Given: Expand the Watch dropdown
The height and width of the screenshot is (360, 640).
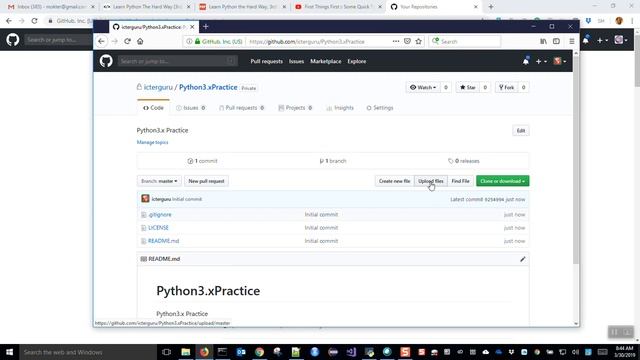Looking at the screenshot, I should point(423,87).
